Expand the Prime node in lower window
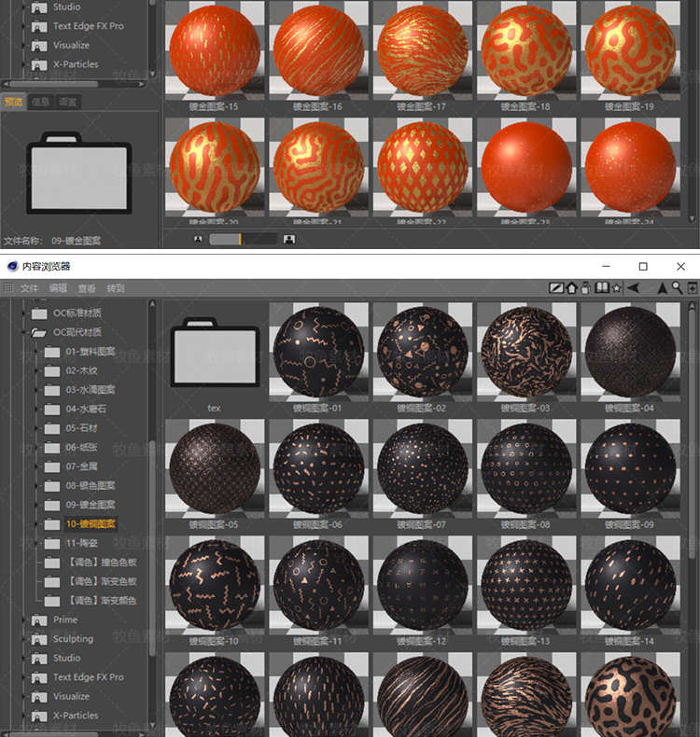 (23, 620)
